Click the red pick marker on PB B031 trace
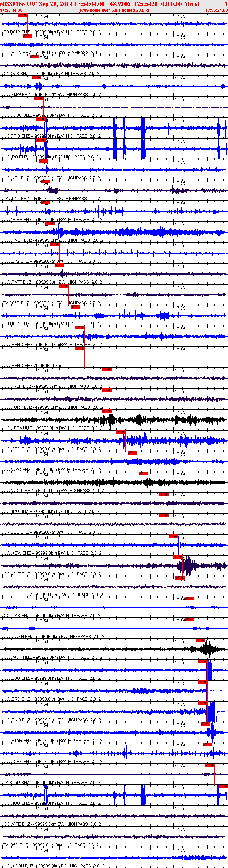The image size is (228, 868). click(x=75, y=307)
